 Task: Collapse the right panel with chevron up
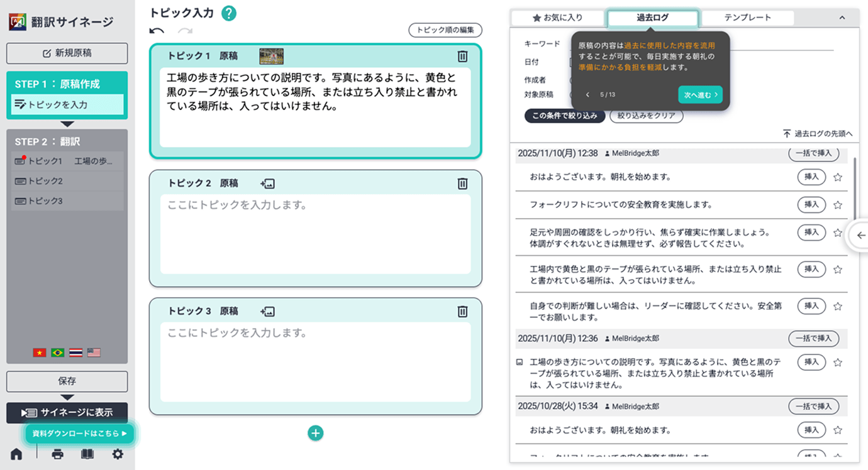(842, 18)
